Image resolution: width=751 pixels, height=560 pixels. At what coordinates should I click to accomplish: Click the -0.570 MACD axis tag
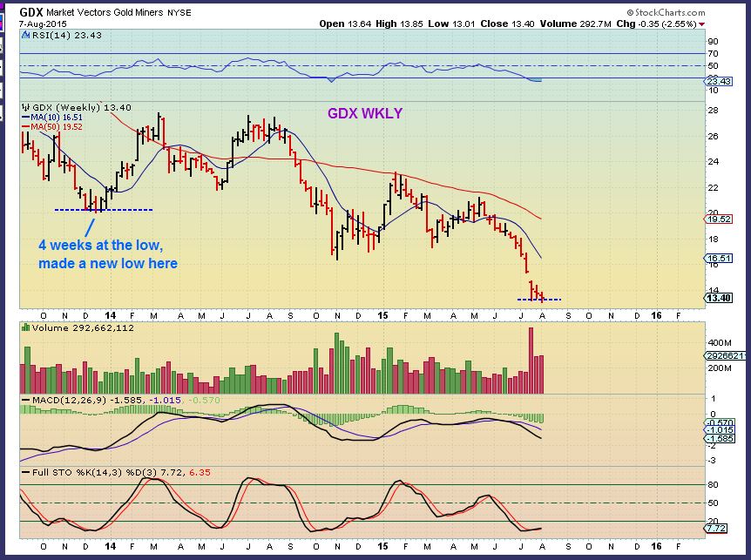click(720, 422)
